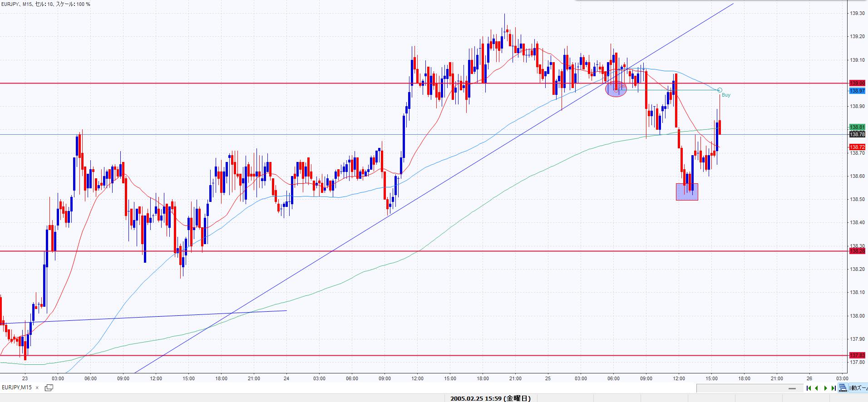Image resolution: width=868 pixels, height=402 pixels.
Task: Toggle the auto zoom (動ズーム) button
Action: click(x=858, y=388)
